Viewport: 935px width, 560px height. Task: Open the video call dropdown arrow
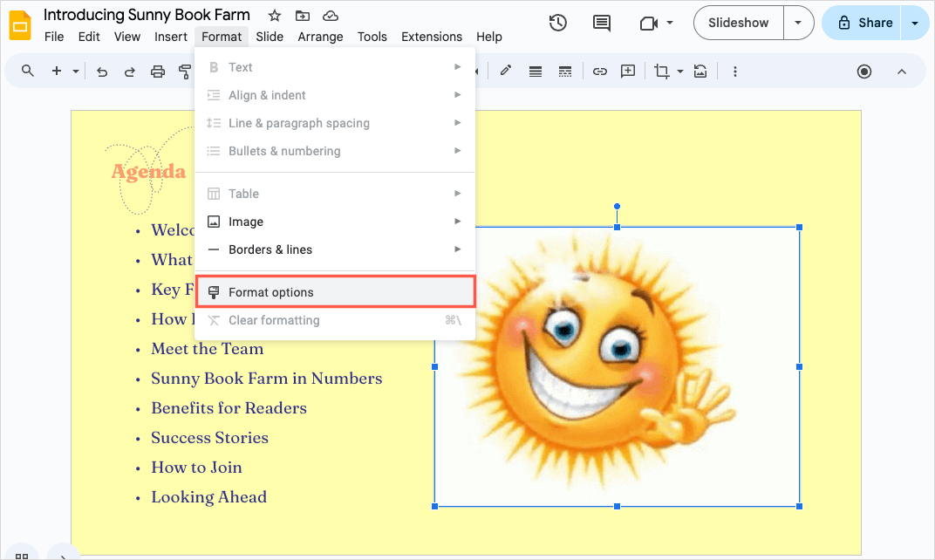(x=670, y=23)
